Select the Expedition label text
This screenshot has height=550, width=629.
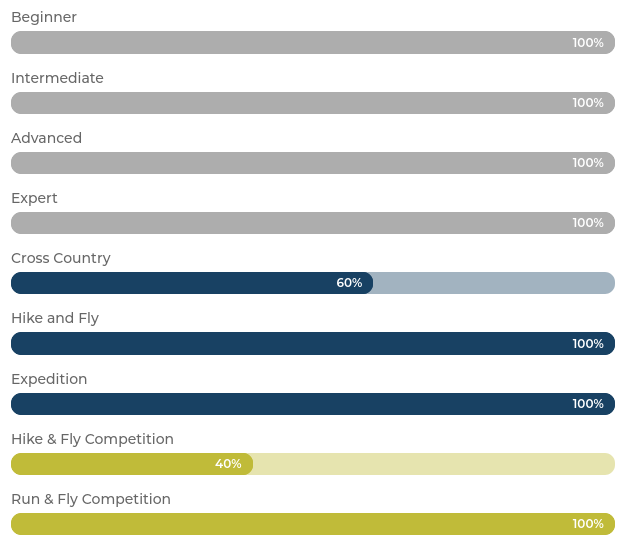49,379
